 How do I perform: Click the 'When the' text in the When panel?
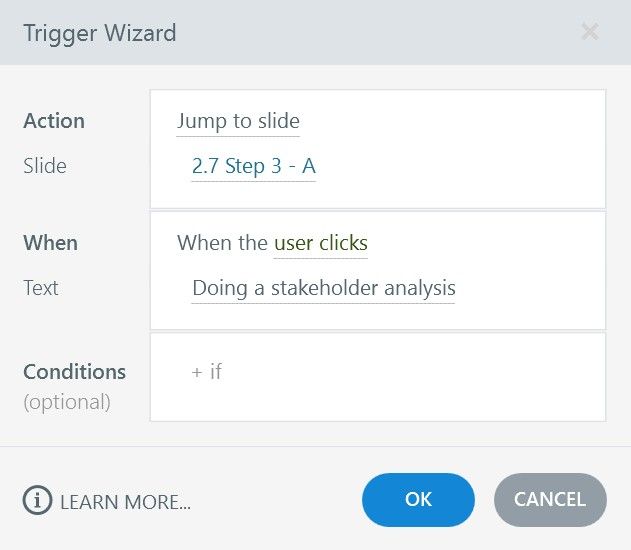pos(223,243)
